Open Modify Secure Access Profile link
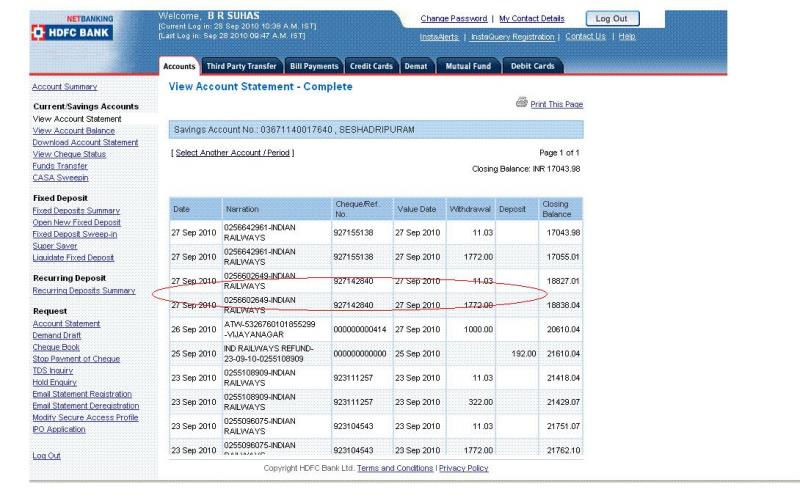The height and width of the screenshot is (498, 800). (x=85, y=417)
